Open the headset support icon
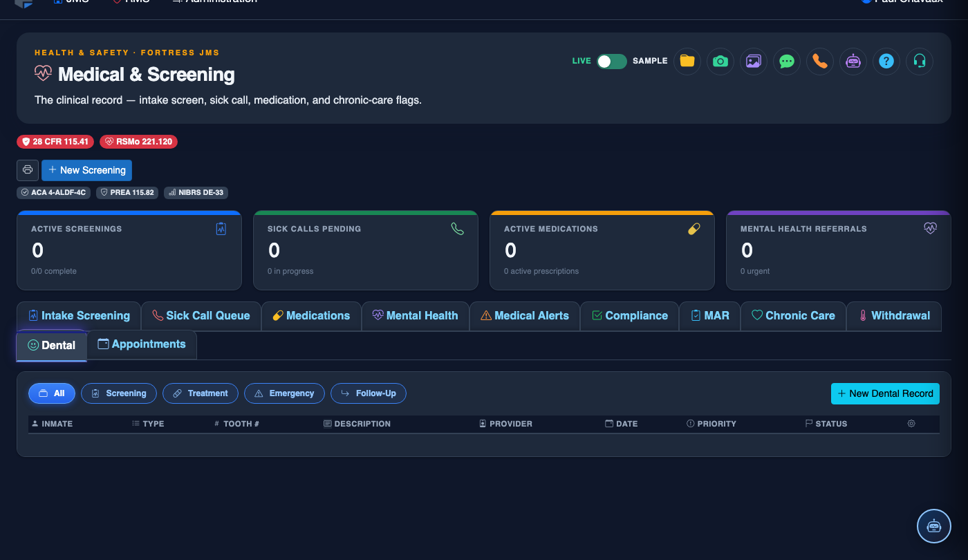 click(919, 61)
